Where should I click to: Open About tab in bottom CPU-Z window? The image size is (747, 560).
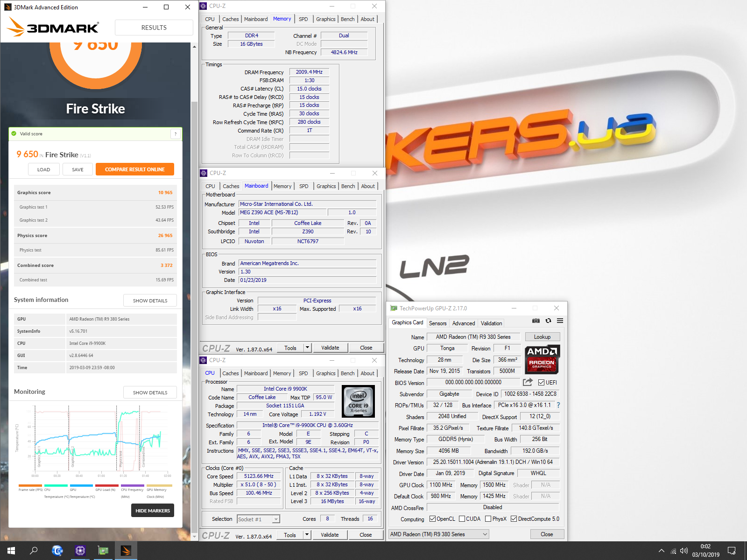(x=367, y=373)
